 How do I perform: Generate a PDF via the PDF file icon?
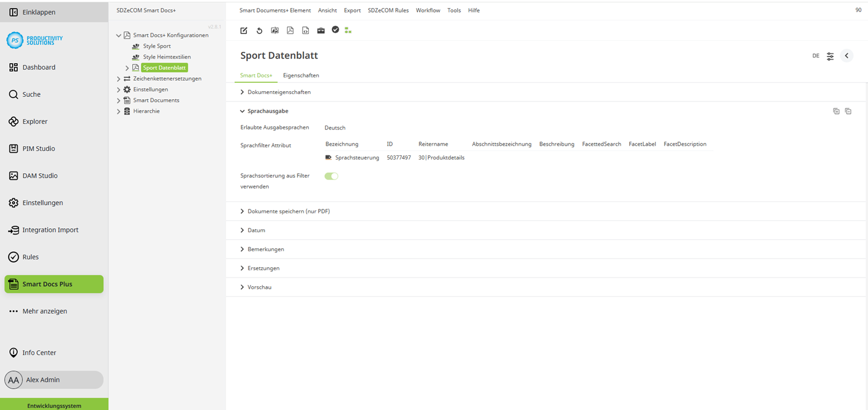point(290,30)
